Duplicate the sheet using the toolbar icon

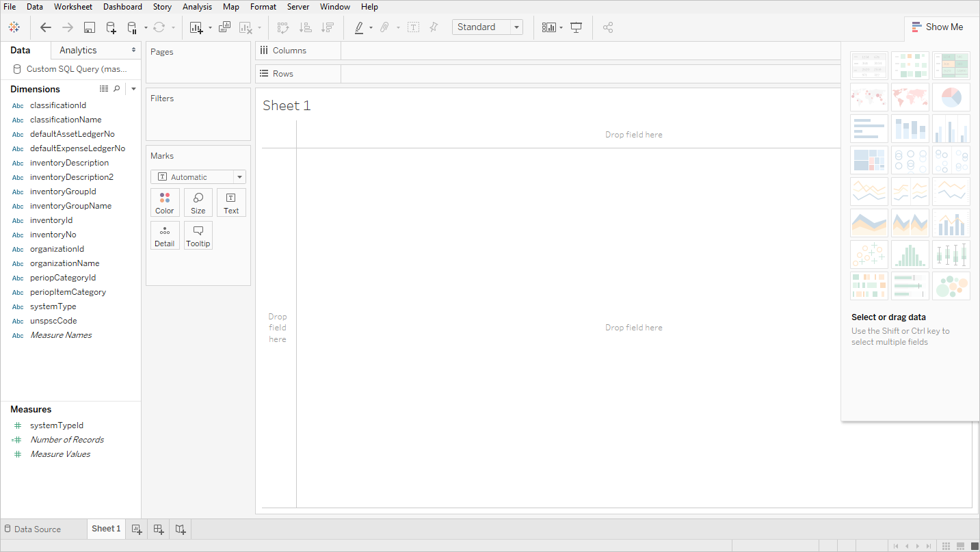click(x=224, y=27)
